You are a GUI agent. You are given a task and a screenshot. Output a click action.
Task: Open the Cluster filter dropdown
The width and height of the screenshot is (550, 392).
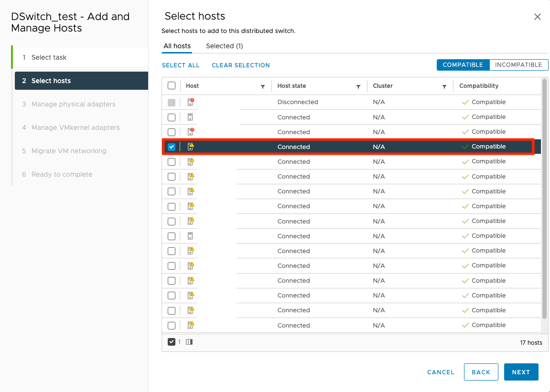pos(444,86)
